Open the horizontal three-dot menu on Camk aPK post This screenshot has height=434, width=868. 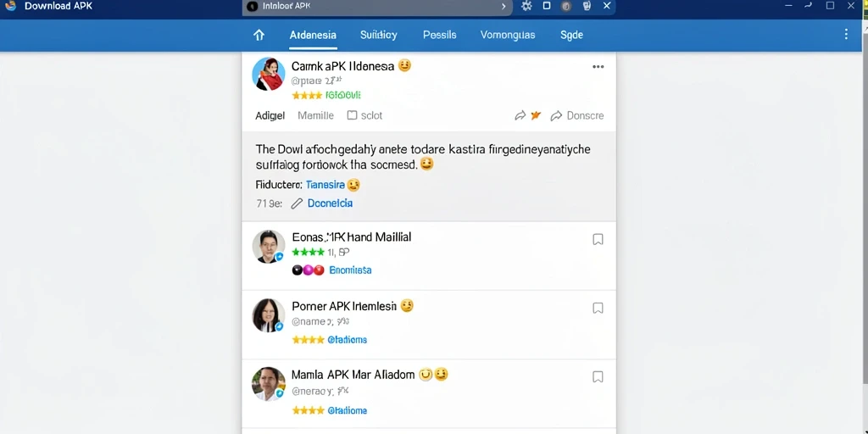pos(598,66)
